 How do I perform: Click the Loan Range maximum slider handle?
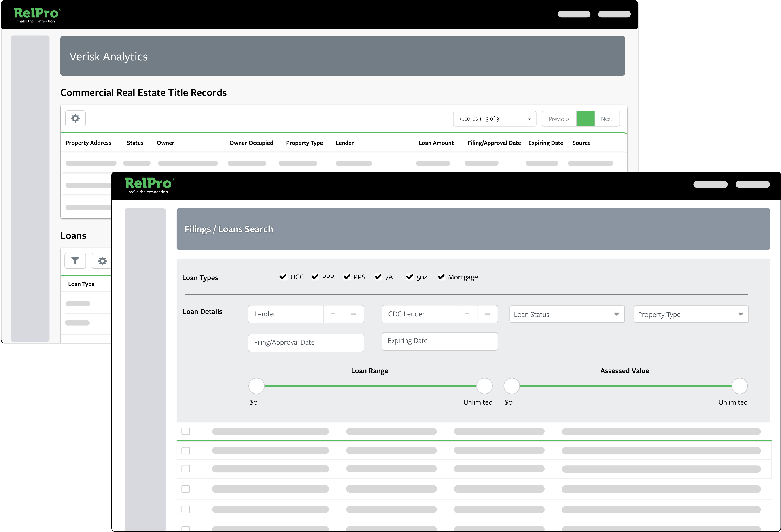484,386
